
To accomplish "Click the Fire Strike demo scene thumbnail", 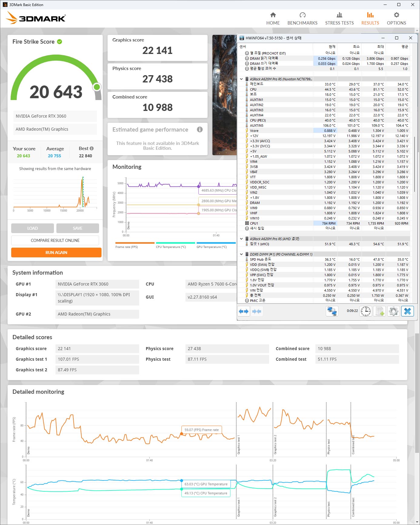I will 225,95.
